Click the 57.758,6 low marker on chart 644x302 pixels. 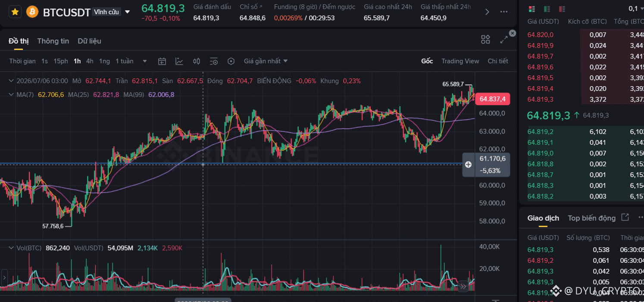point(53,226)
